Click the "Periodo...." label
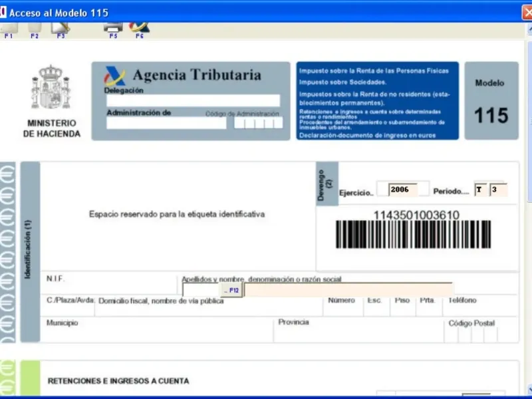Image resolution: width=532 pixels, height=399 pixels. pyautogui.click(x=451, y=192)
